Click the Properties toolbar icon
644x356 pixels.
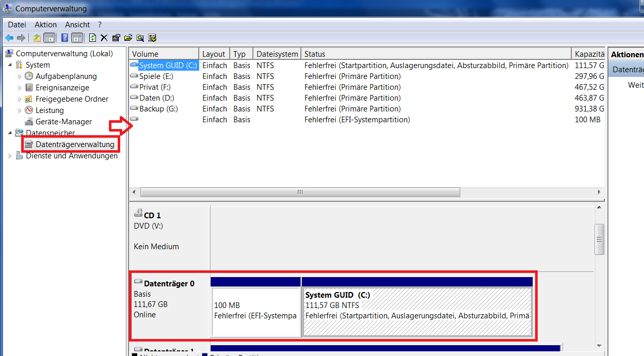click(x=116, y=38)
